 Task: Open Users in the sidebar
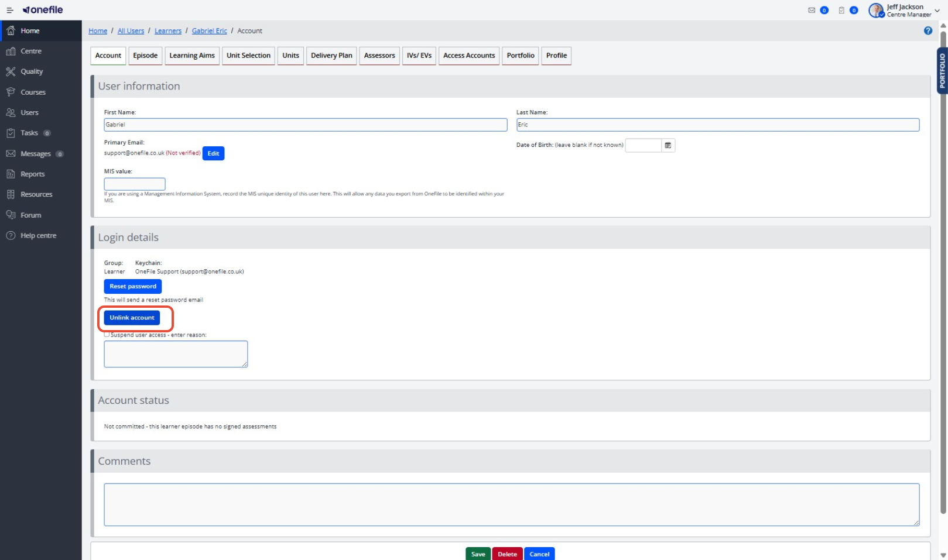click(x=41, y=112)
